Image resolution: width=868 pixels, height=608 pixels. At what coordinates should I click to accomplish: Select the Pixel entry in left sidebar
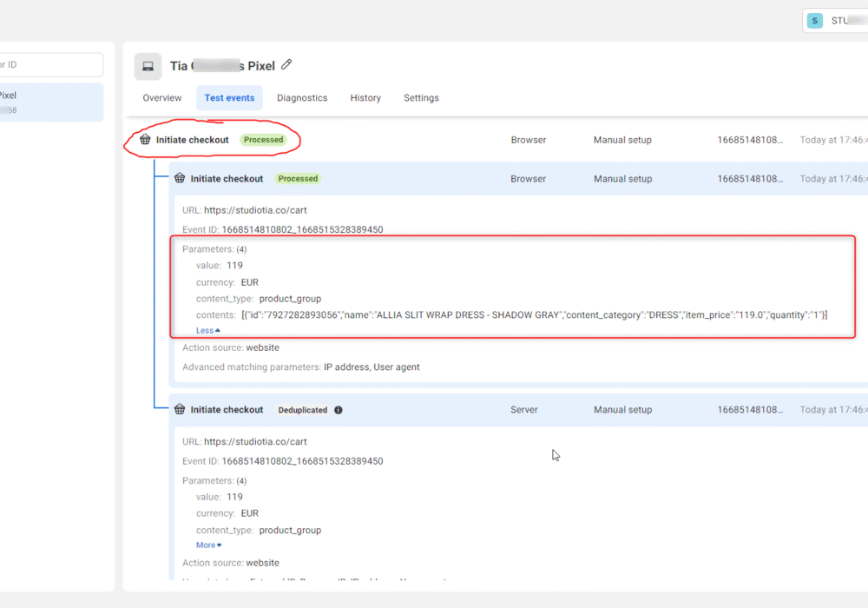pyautogui.click(x=51, y=102)
